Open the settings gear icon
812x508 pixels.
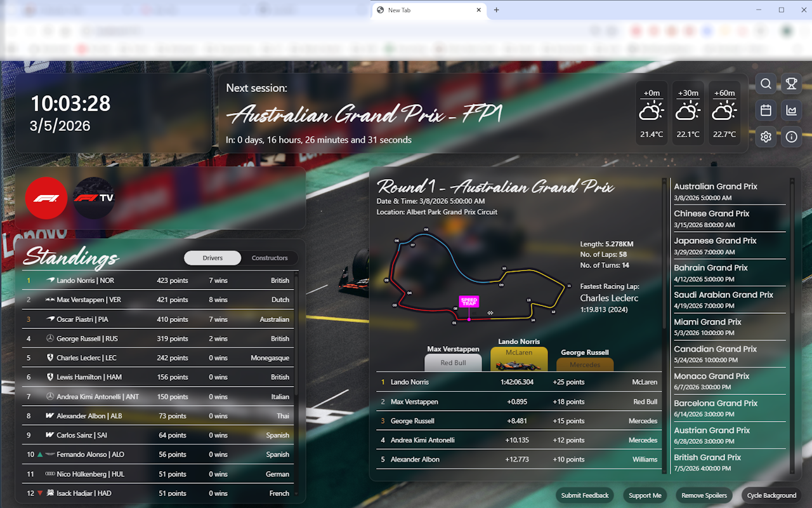(766, 137)
